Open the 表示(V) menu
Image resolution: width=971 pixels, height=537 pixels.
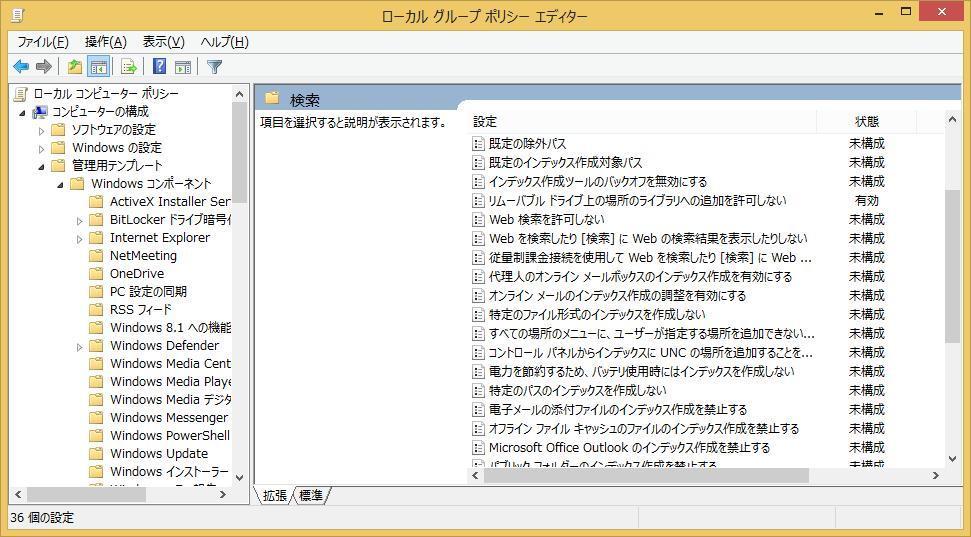[163, 41]
